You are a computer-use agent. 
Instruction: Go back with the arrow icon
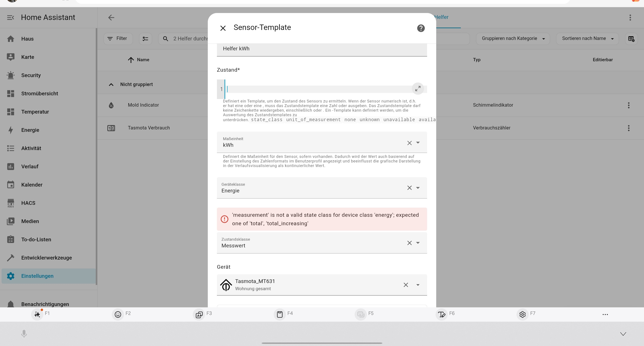coord(111,17)
